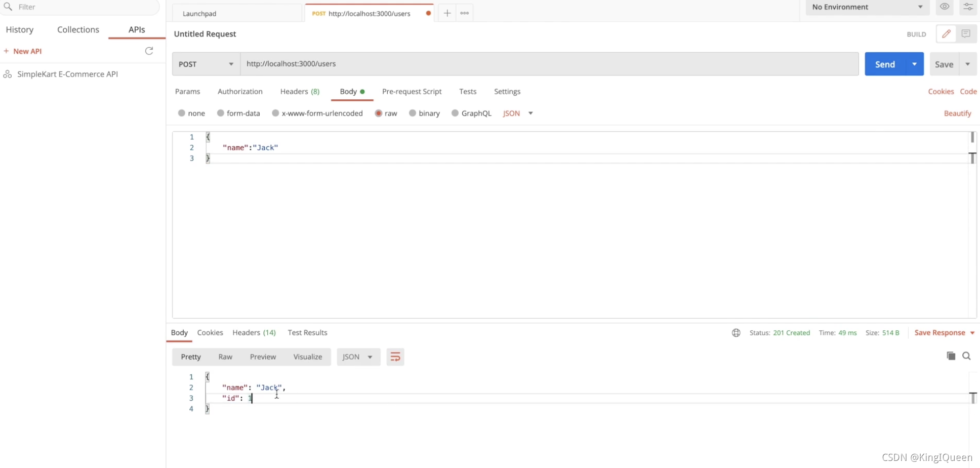The width and height of the screenshot is (980, 468).
Task: Toggle line wrap icon in response toolbar
Action: 395,357
